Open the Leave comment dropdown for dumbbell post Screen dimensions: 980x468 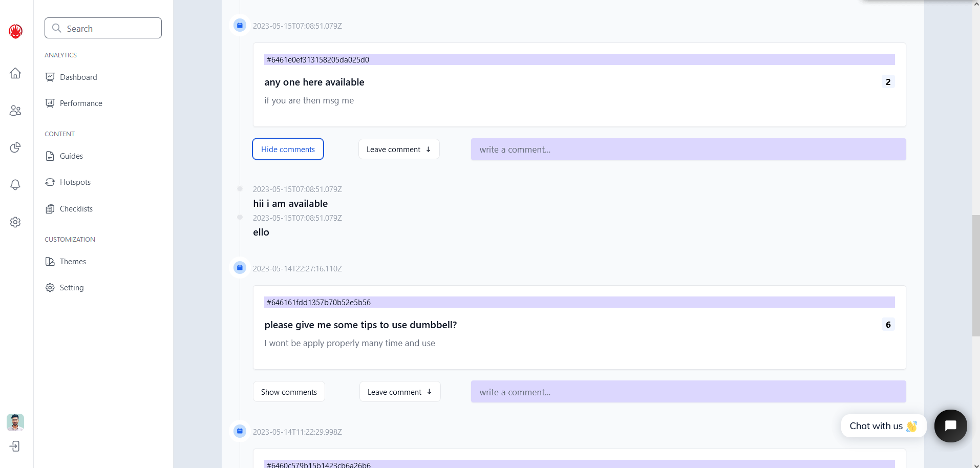coord(399,391)
